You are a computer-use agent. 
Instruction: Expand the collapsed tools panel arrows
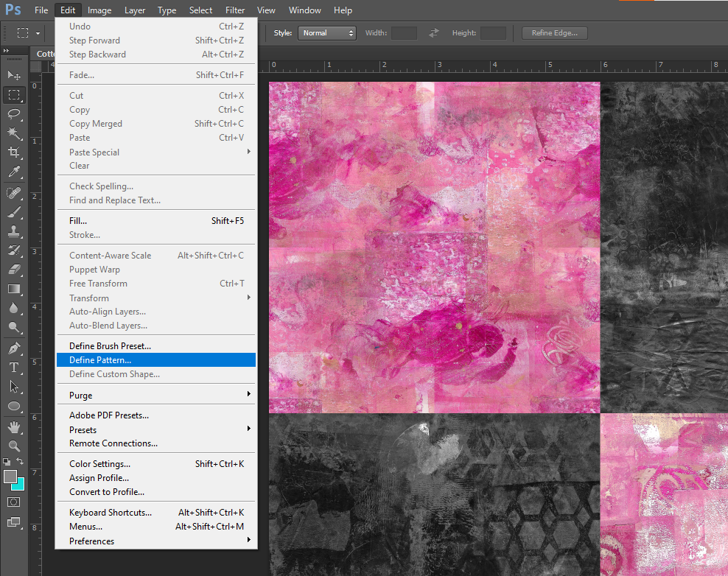[6, 51]
